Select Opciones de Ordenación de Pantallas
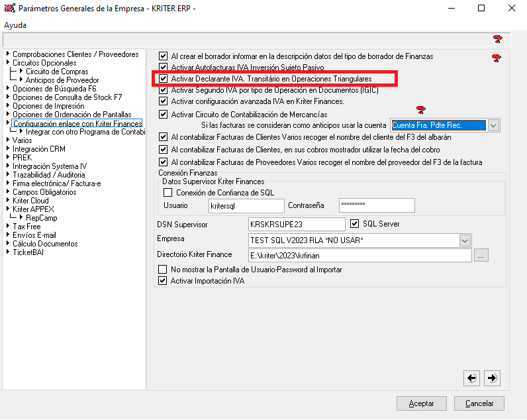This screenshot has width=527, height=420. tap(72, 115)
